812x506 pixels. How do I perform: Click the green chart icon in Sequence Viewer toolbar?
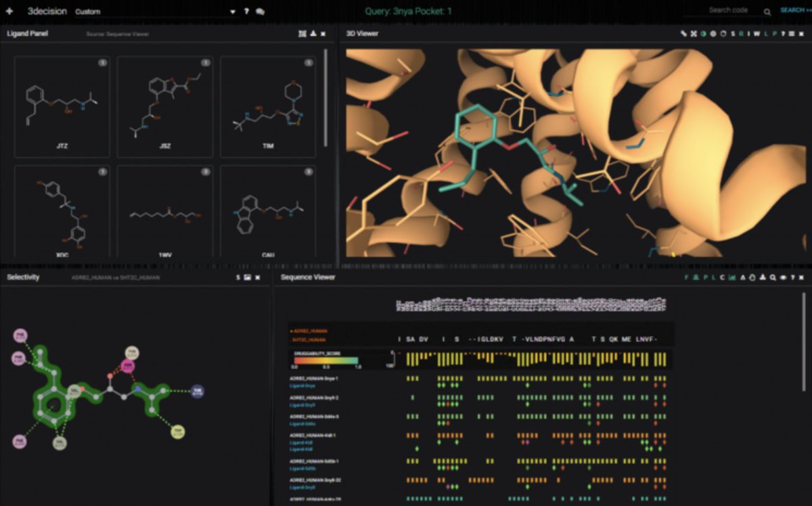(x=732, y=277)
